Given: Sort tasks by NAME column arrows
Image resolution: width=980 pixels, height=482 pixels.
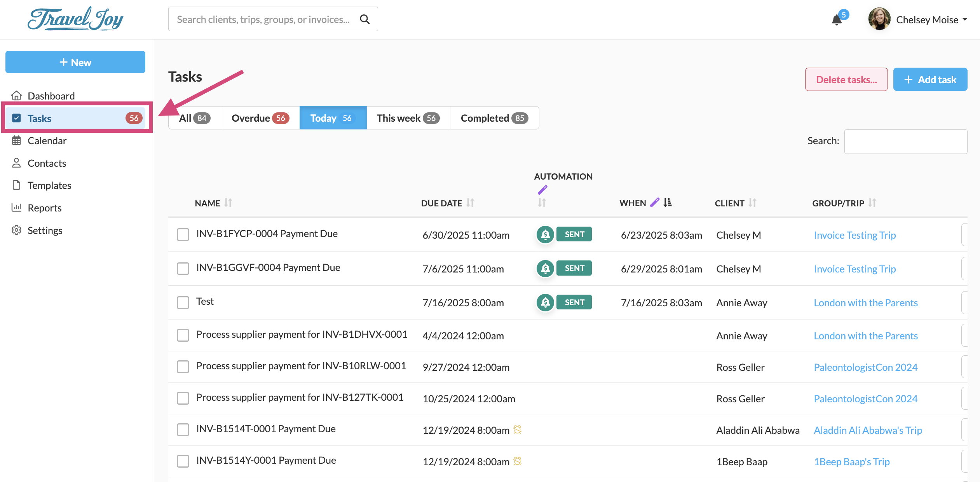Looking at the screenshot, I should click(228, 203).
